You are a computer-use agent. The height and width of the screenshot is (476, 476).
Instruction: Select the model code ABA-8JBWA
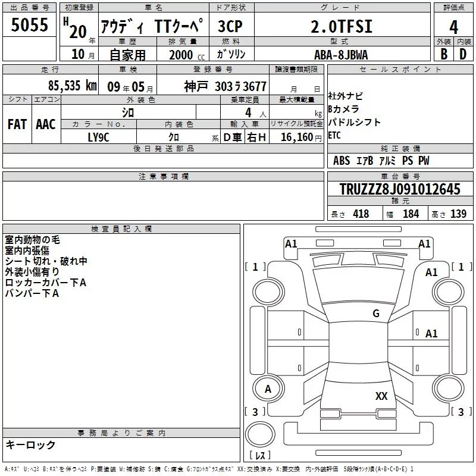(x=341, y=54)
